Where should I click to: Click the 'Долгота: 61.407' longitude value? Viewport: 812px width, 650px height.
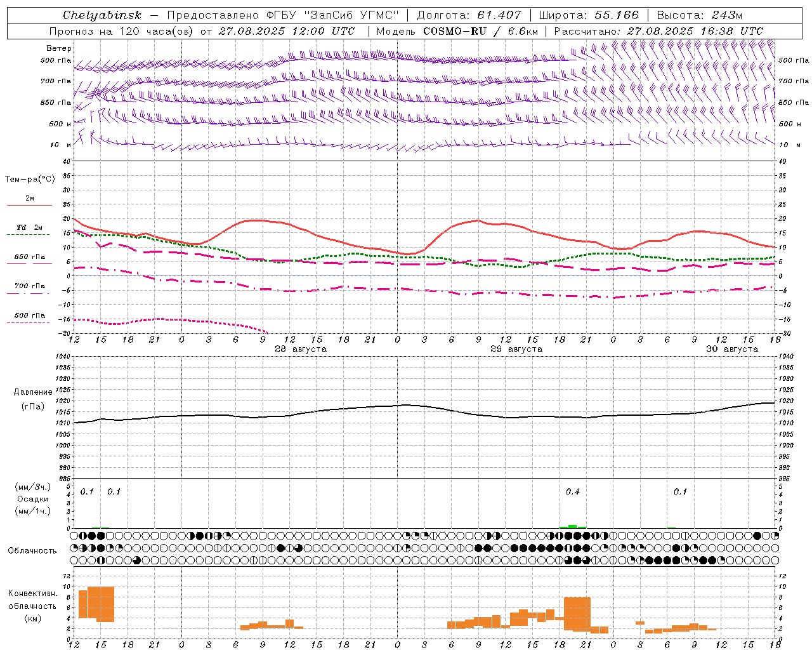(469, 15)
